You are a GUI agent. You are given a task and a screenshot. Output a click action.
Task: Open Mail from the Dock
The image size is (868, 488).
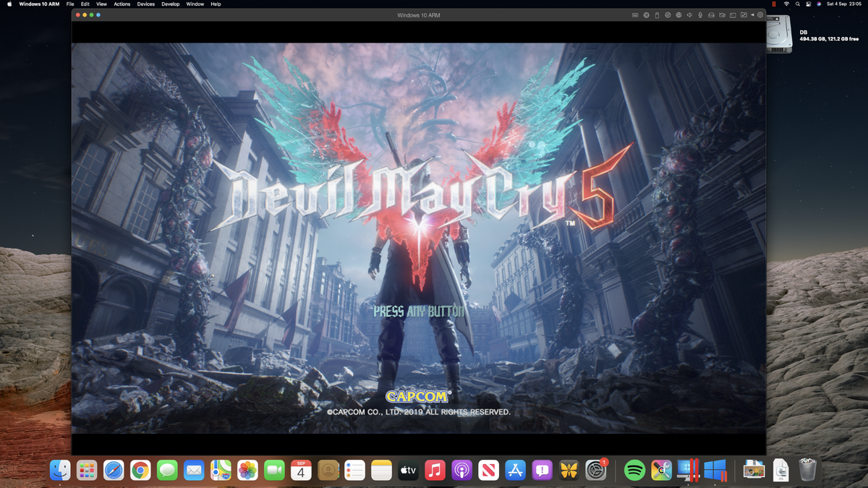[x=194, y=471]
